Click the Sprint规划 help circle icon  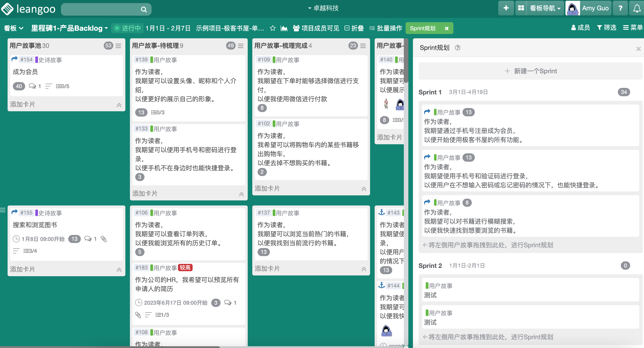click(457, 48)
